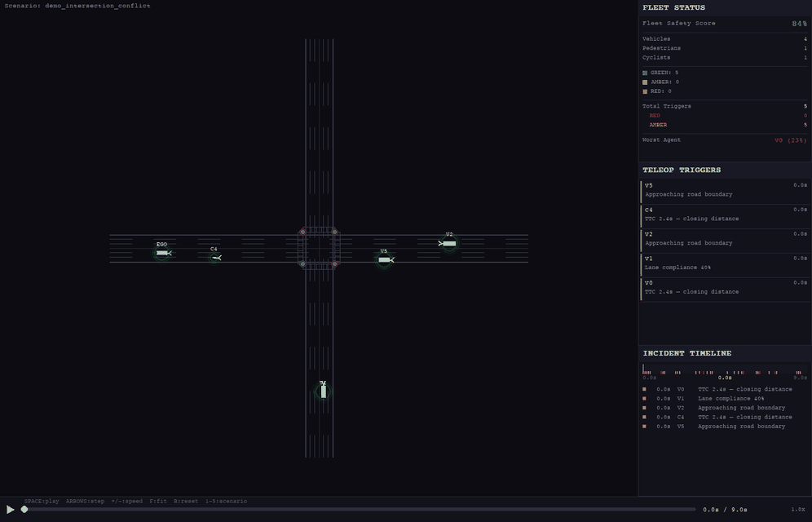The width and height of the screenshot is (812, 522).
Task: Select 'Lane compliance 40%' in Incident Timeline list
Action: point(730,399)
